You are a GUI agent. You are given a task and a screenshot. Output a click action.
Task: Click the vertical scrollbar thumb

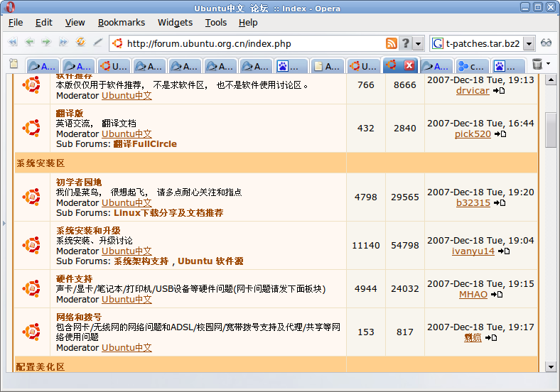click(551, 129)
